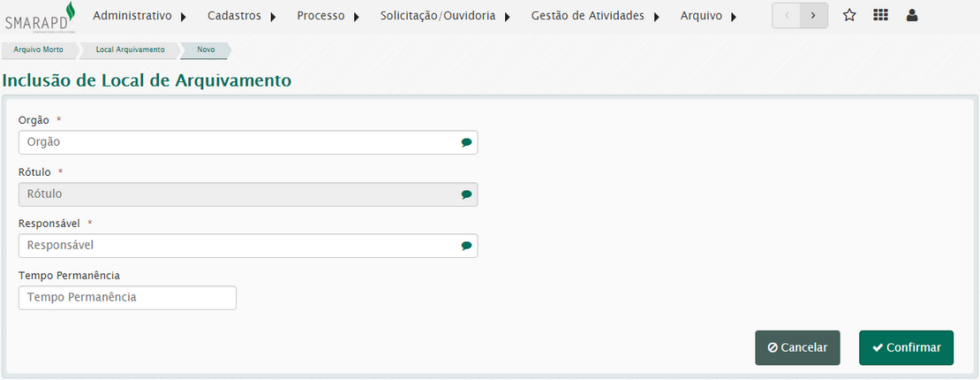Click the speech bubble icon in Orgão field
The image size is (980, 380).
pyautogui.click(x=466, y=143)
